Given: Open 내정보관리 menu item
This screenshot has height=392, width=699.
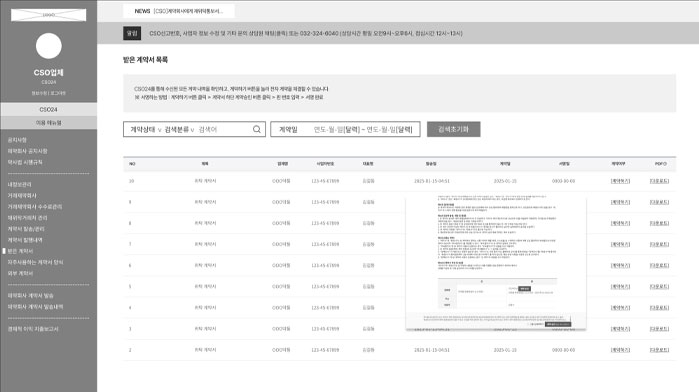Looking at the screenshot, I should pos(19,185).
